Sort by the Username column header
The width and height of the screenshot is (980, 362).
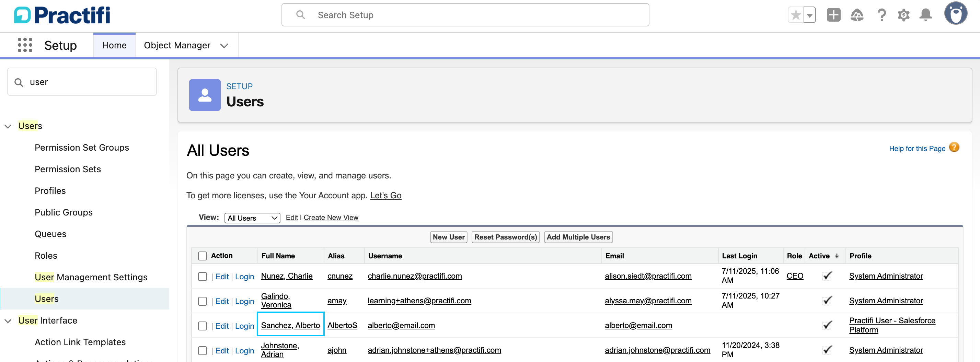(385, 256)
